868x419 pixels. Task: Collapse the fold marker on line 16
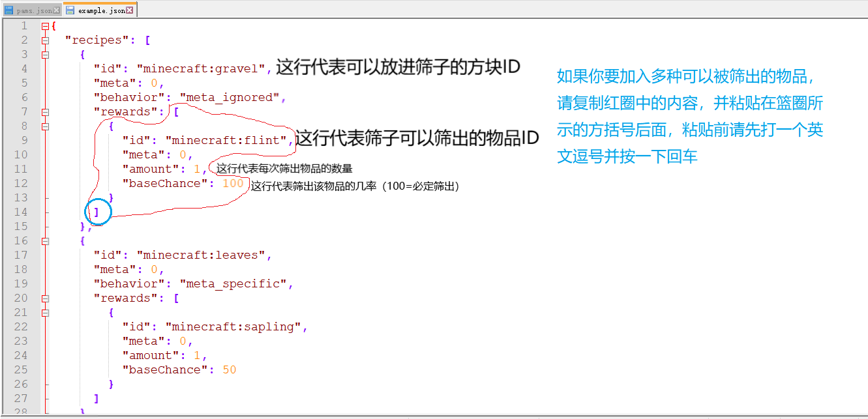tap(44, 241)
